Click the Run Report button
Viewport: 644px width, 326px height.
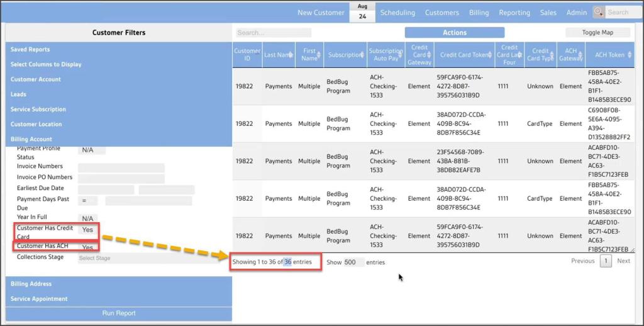click(x=119, y=313)
